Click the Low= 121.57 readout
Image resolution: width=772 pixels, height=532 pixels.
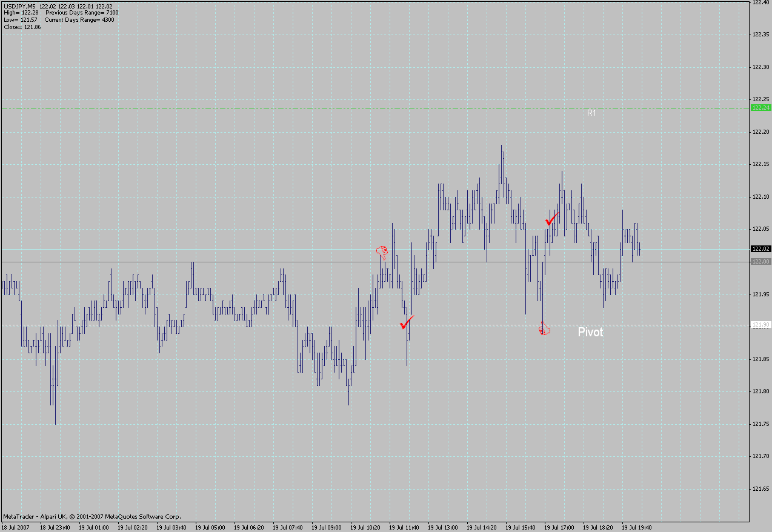point(21,20)
